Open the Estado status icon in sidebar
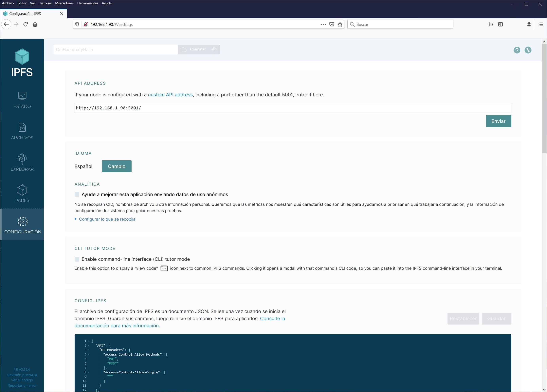 [22, 96]
